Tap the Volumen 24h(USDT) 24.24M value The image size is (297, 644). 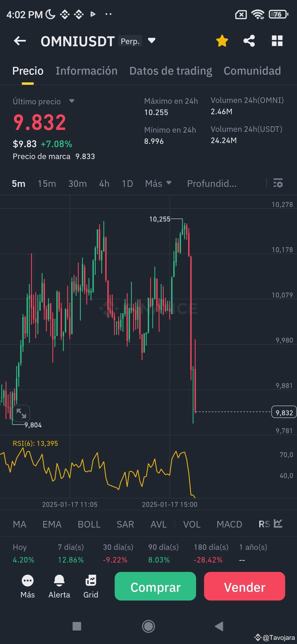pyautogui.click(x=224, y=140)
